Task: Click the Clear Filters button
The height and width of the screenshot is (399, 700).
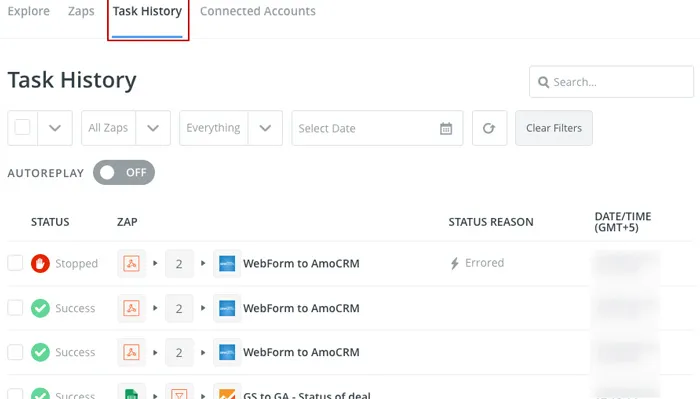Action: click(554, 128)
